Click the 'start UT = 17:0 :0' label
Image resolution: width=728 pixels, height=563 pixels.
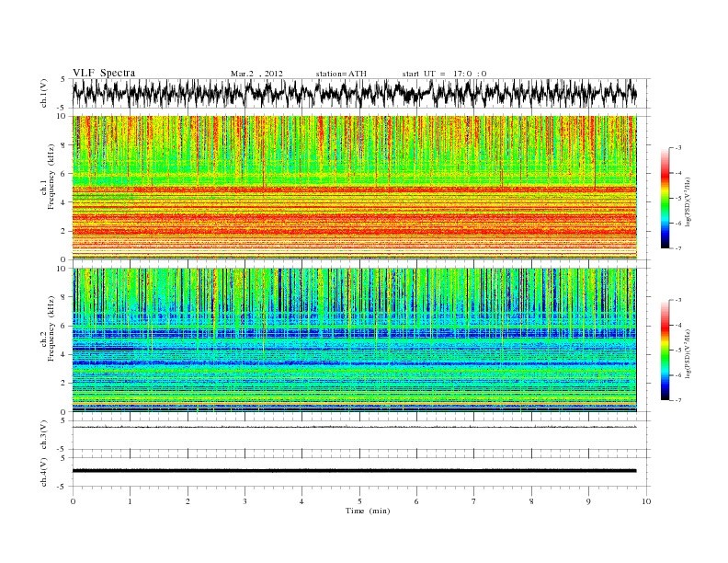point(445,74)
